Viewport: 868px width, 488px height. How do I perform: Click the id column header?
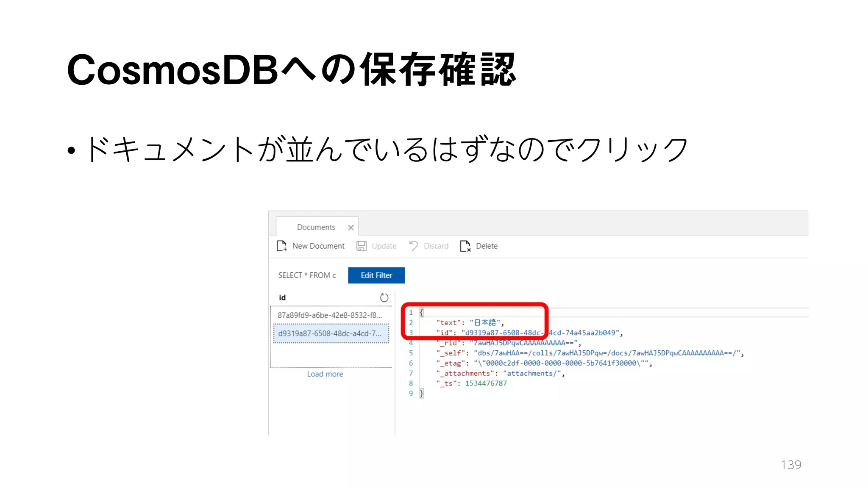[x=282, y=298]
